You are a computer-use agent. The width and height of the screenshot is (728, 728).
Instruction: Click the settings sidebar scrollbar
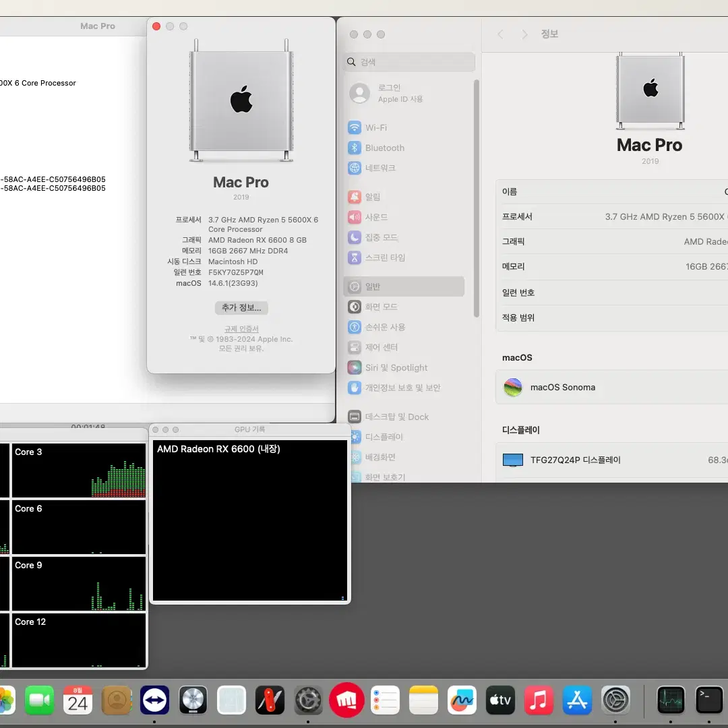point(476,198)
